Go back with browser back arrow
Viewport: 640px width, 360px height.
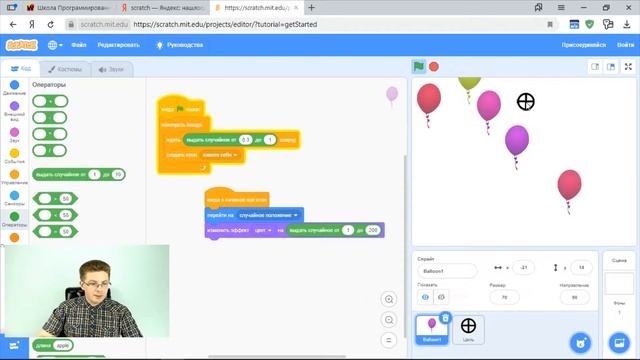[13, 24]
